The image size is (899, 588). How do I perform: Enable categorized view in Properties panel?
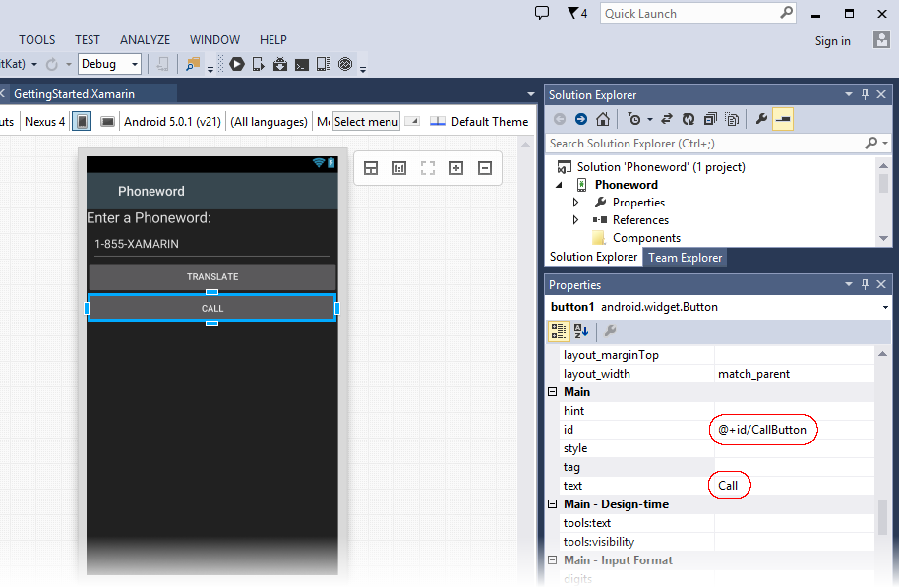coord(559,331)
